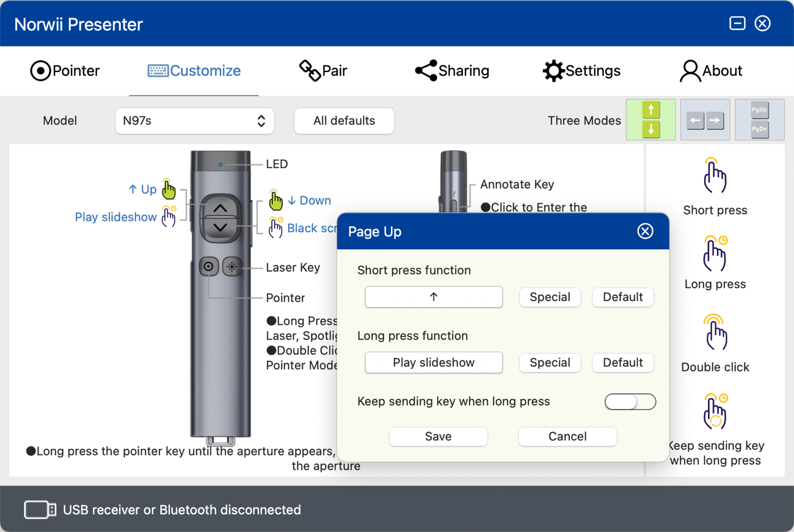Click the blue Play slideshow label by presenter

115,217
